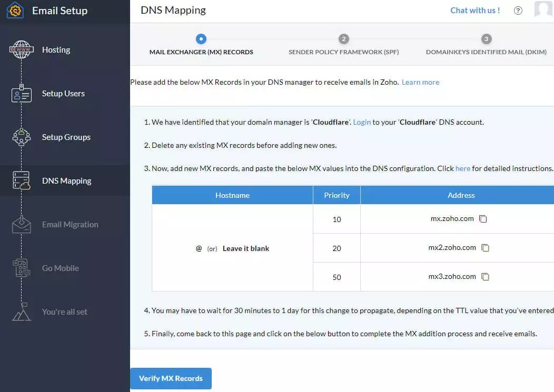The image size is (554, 392).
Task: Click the Setup Groups people icon
Action: coord(22,137)
